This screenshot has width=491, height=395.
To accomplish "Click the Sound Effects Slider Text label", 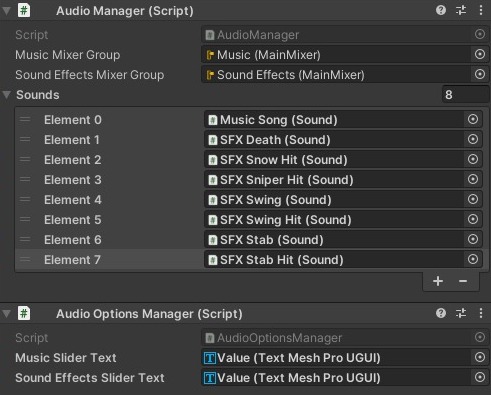I will pyautogui.click(x=90, y=378).
